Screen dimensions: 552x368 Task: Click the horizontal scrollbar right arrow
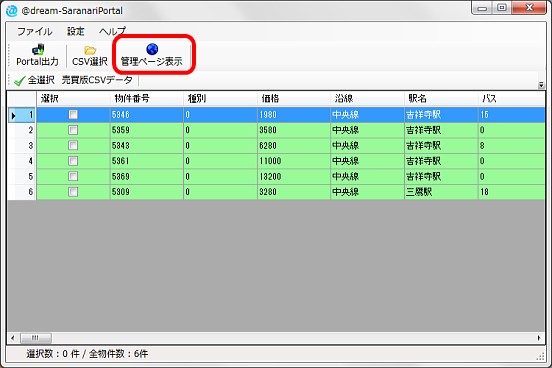(539, 338)
